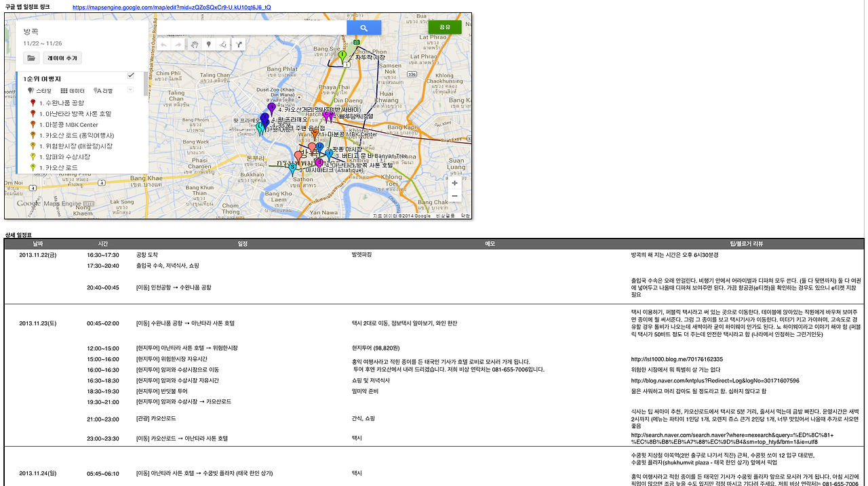This screenshot has width=868, height=486.
Task: Click date cell 2013.11.23(토)
Action: [x=38, y=323]
